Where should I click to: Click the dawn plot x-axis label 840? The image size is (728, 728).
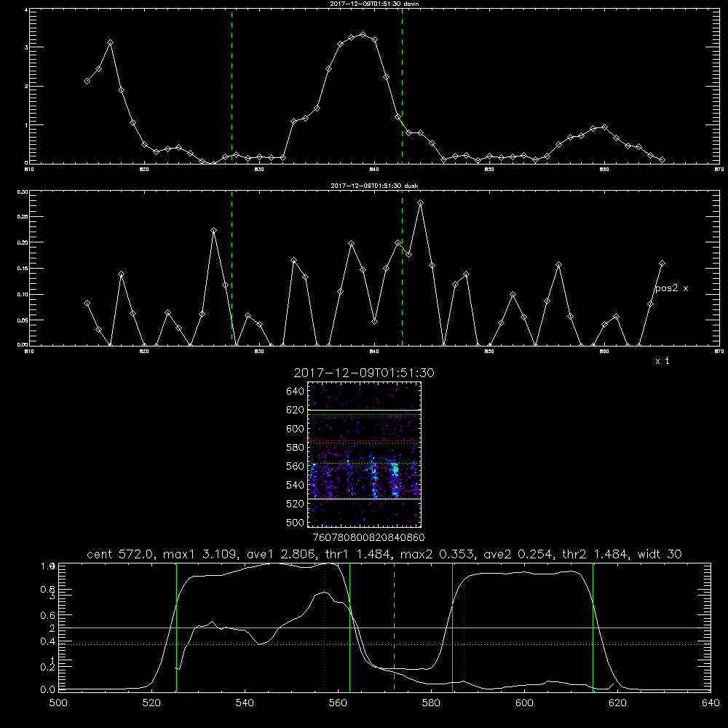(x=374, y=170)
